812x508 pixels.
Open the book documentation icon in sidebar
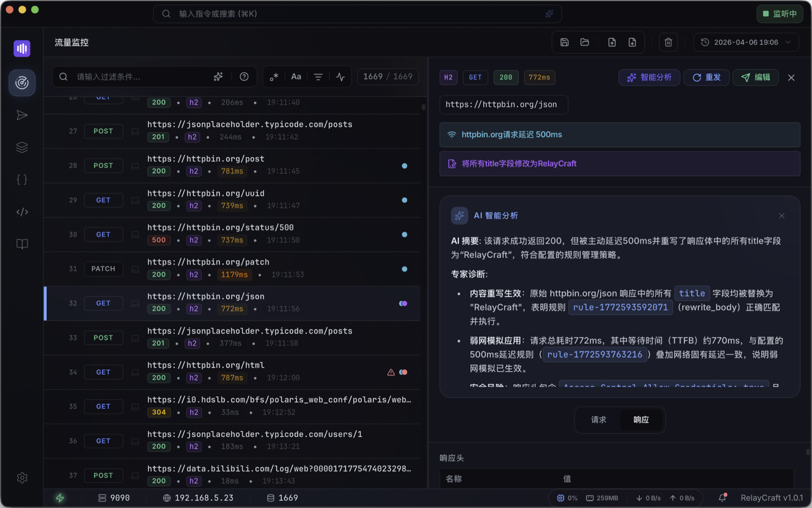tap(22, 244)
